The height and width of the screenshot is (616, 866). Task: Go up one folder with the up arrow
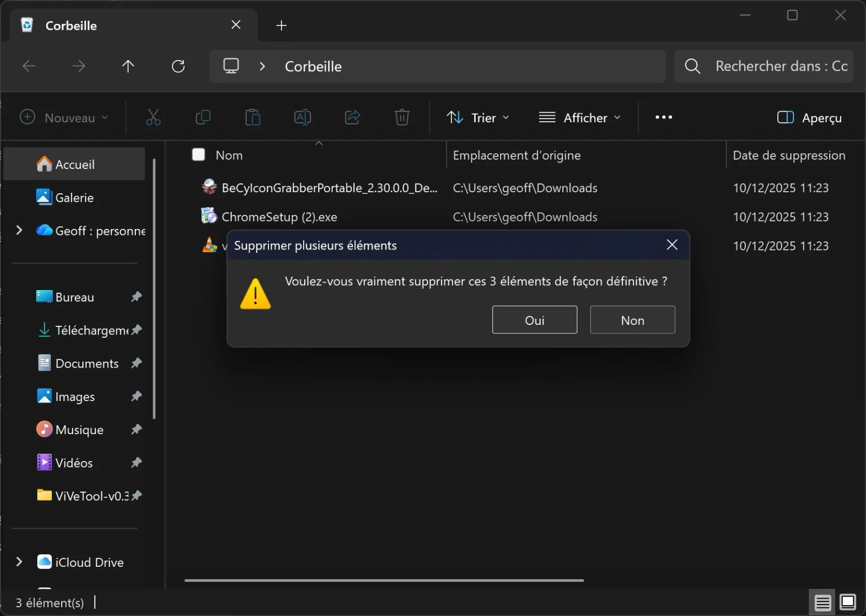(128, 66)
